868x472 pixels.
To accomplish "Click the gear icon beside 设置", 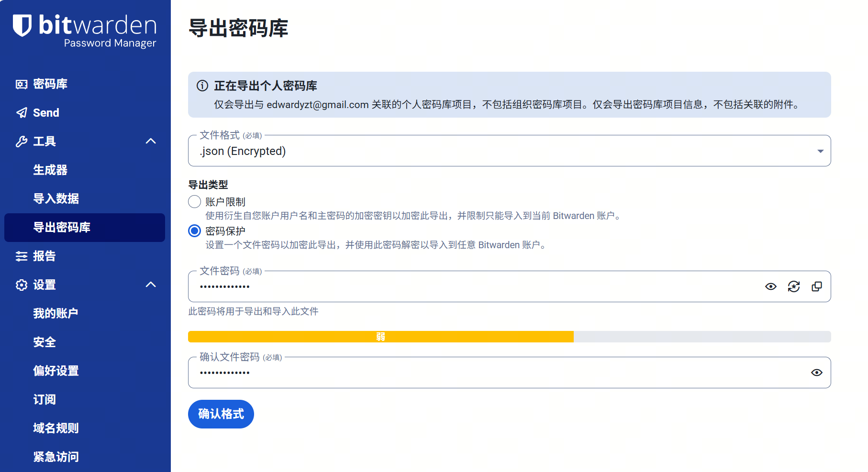I will click(22, 285).
